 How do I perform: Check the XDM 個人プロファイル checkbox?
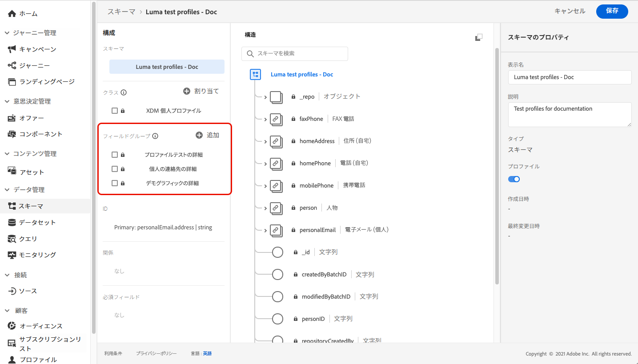tap(115, 111)
